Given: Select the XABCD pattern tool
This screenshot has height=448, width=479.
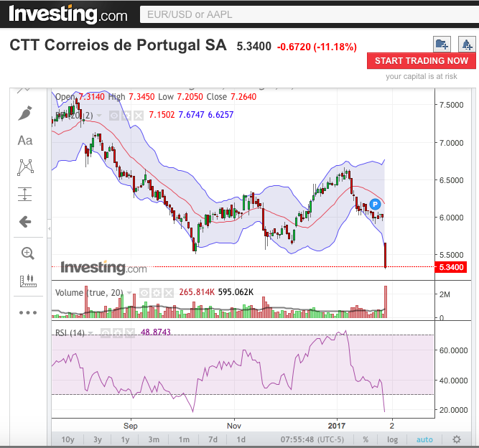Looking at the screenshot, I should point(25,167).
